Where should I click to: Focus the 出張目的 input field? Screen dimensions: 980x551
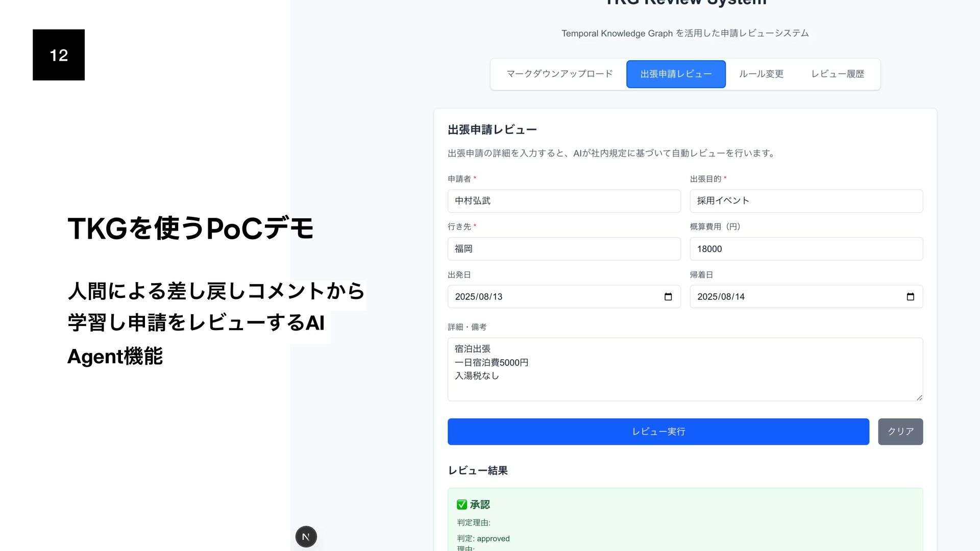805,201
